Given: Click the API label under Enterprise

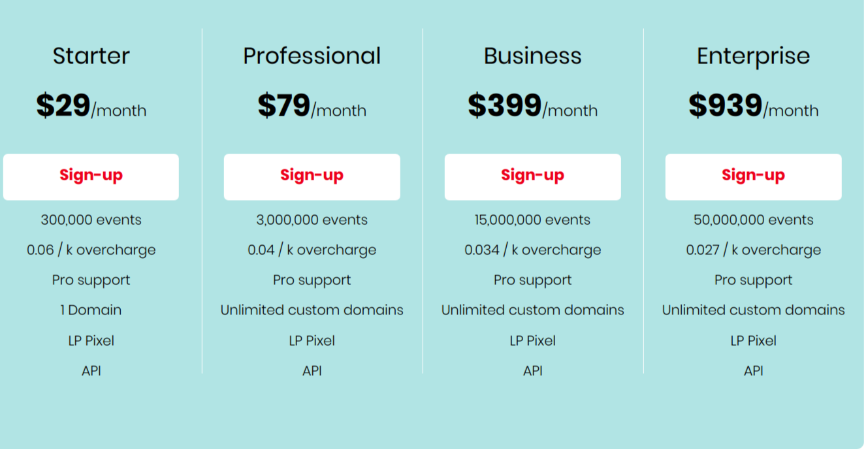Looking at the screenshot, I should coord(753,371).
